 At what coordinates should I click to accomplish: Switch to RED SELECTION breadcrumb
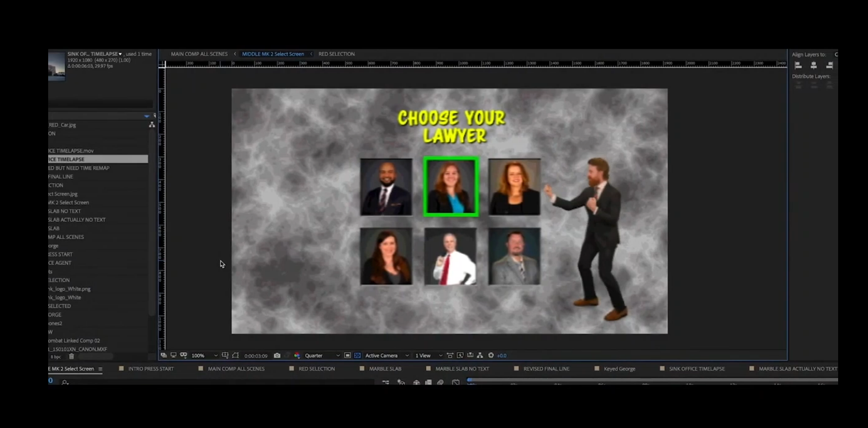tap(336, 54)
